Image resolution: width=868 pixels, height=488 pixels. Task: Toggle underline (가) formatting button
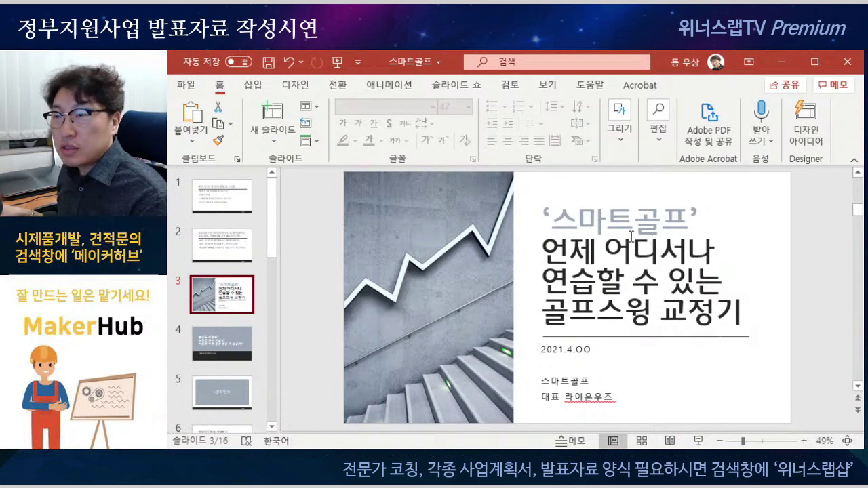373,123
